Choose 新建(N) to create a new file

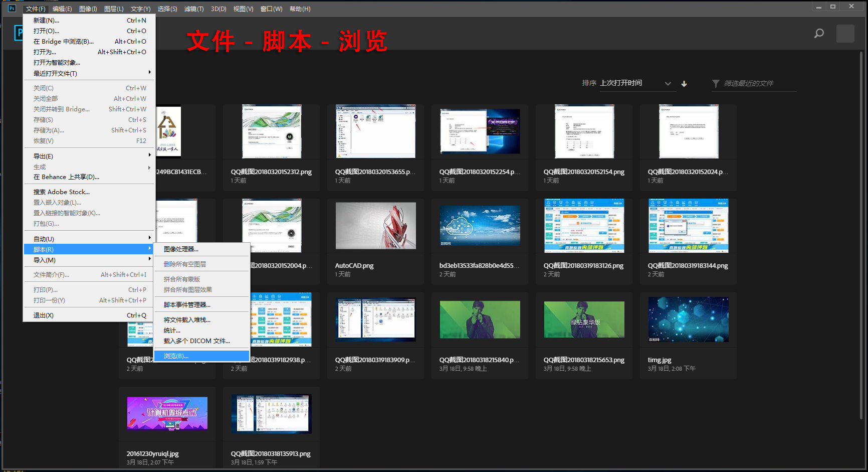tap(45, 20)
